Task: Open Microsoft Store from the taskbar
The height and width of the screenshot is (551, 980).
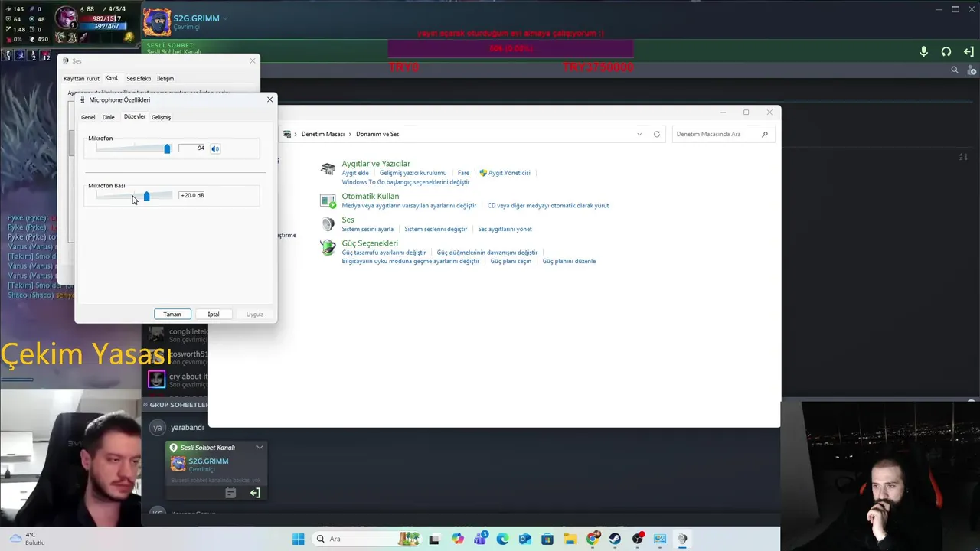Action: 547,539
